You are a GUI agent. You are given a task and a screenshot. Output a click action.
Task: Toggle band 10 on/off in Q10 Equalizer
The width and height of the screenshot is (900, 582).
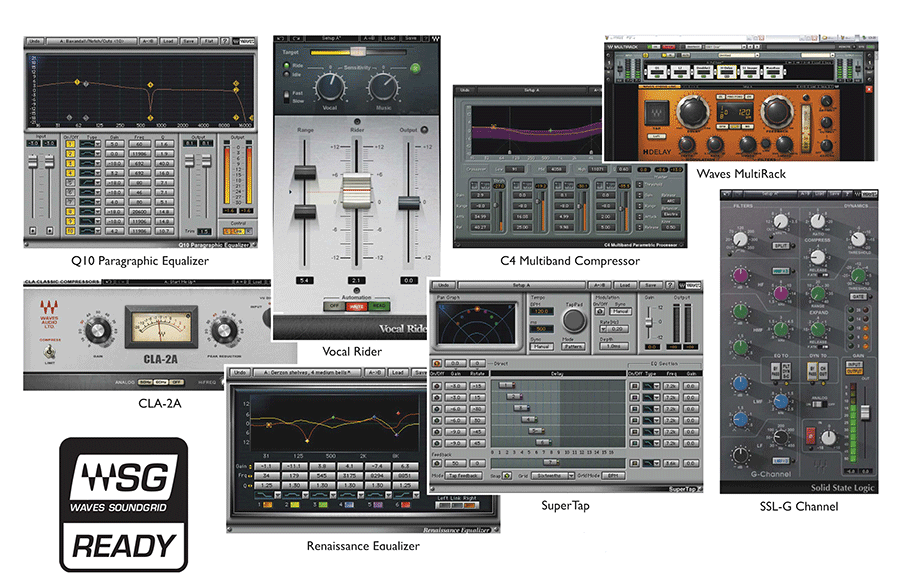point(70,231)
